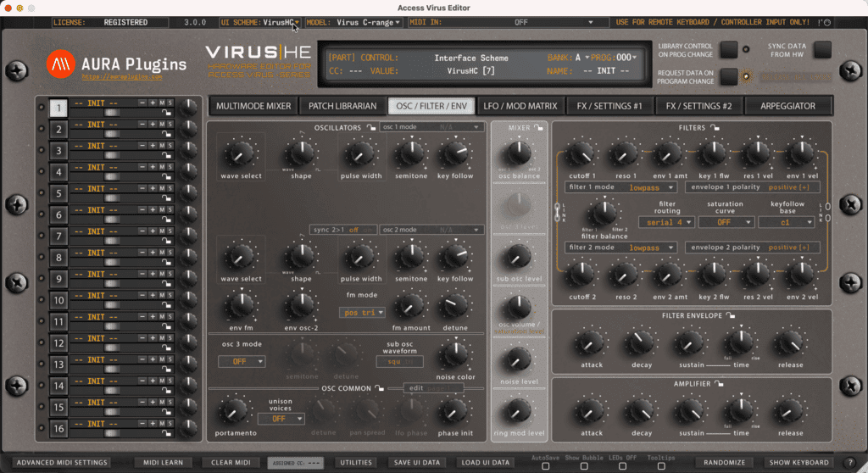This screenshot has height=473, width=868.
Task: Enable the AutoSave checkbox
Action: point(545,466)
